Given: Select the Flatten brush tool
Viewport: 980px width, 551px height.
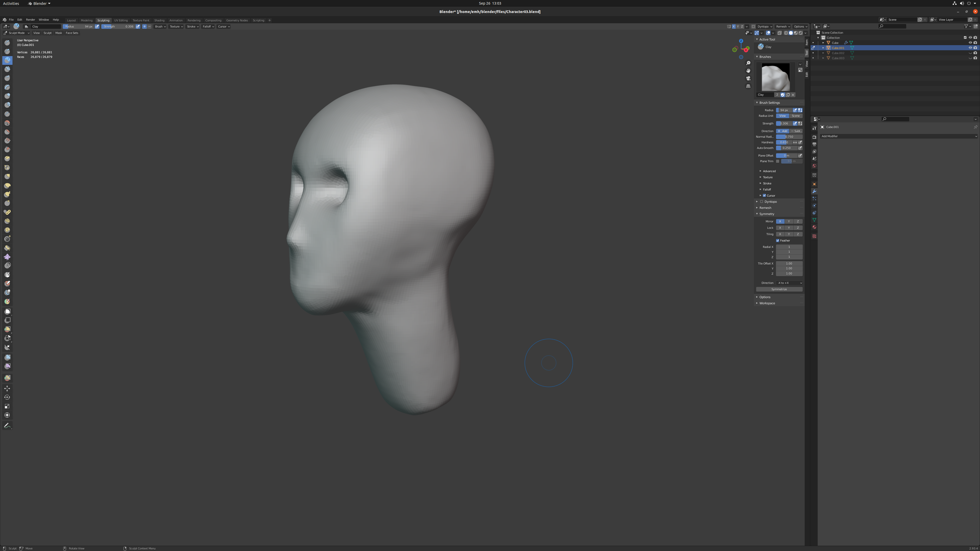Looking at the screenshot, I should 7,132.
